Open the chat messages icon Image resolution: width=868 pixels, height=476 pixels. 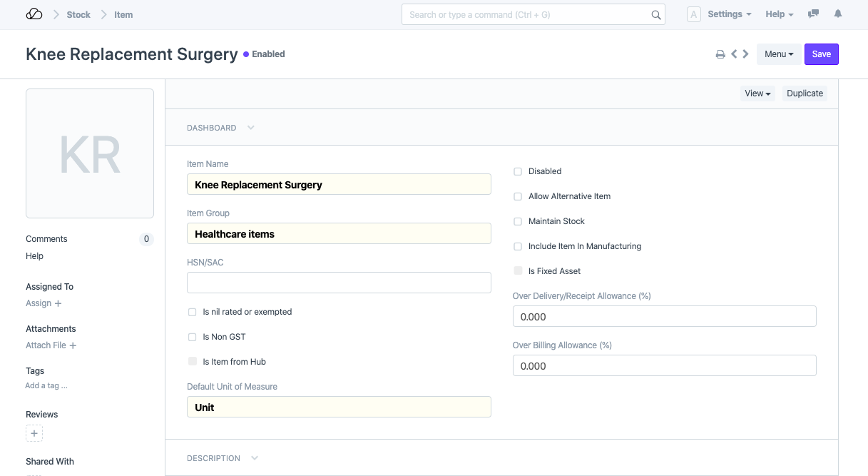click(x=813, y=14)
